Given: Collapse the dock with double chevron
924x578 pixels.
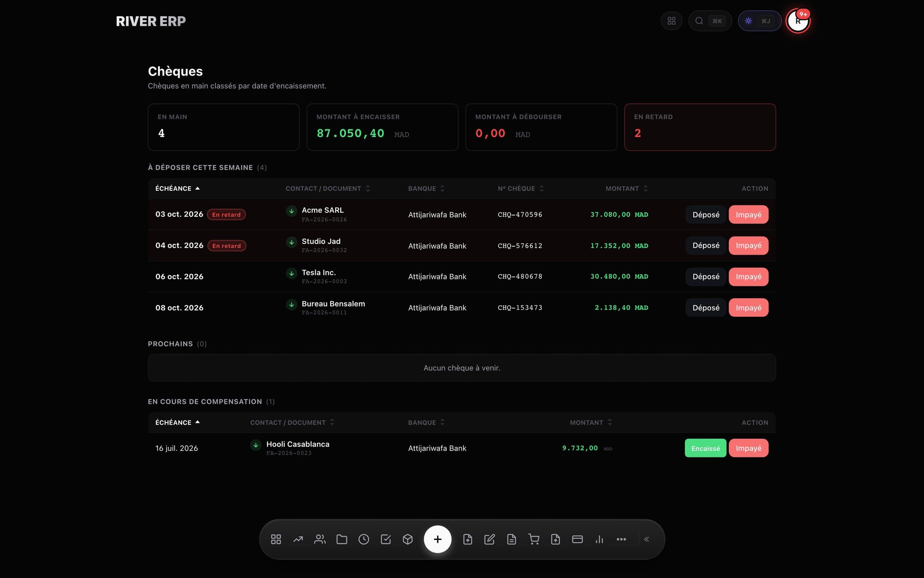Looking at the screenshot, I should [x=647, y=539].
